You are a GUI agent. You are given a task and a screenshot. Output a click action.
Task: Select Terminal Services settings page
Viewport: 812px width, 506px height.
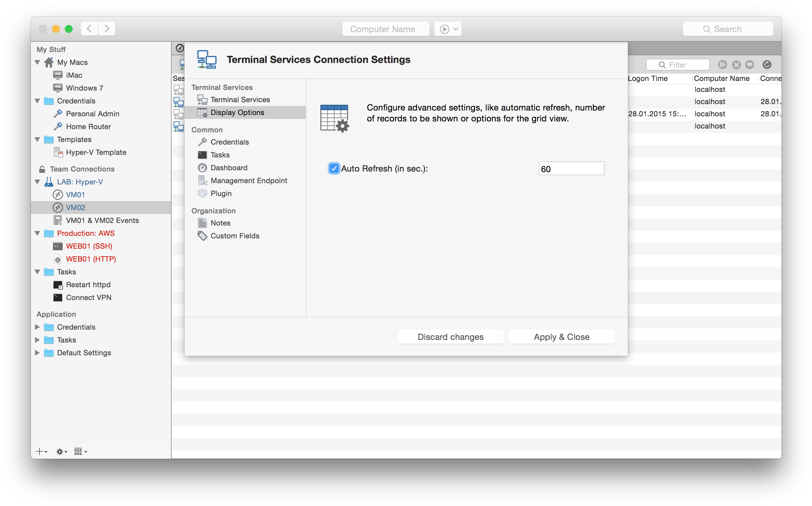click(240, 99)
